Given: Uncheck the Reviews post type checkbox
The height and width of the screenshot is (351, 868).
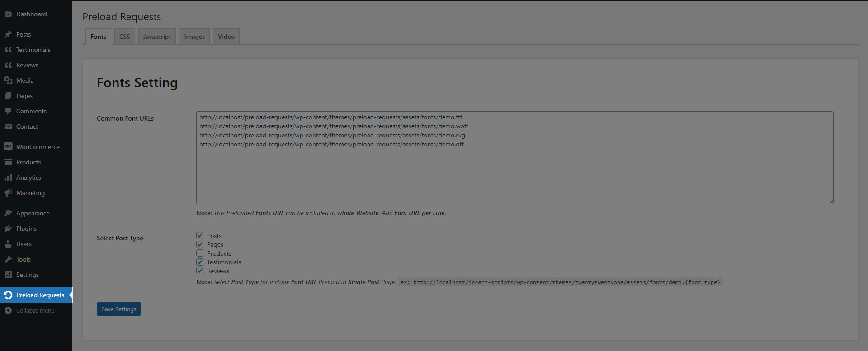Looking at the screenshot, I should pyautogui.click(x=200, y=271).
